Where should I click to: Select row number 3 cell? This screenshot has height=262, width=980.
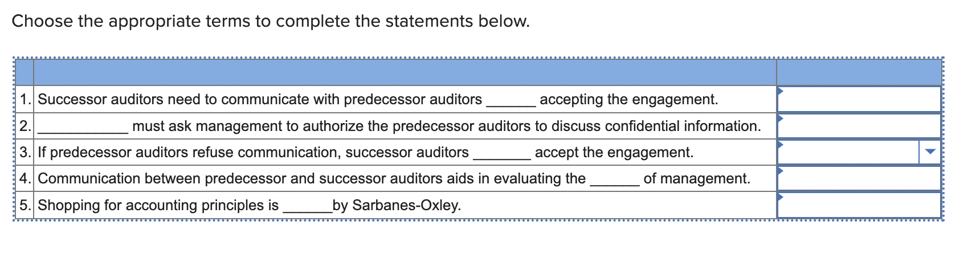pyautogui.click(x=25, y=152)
